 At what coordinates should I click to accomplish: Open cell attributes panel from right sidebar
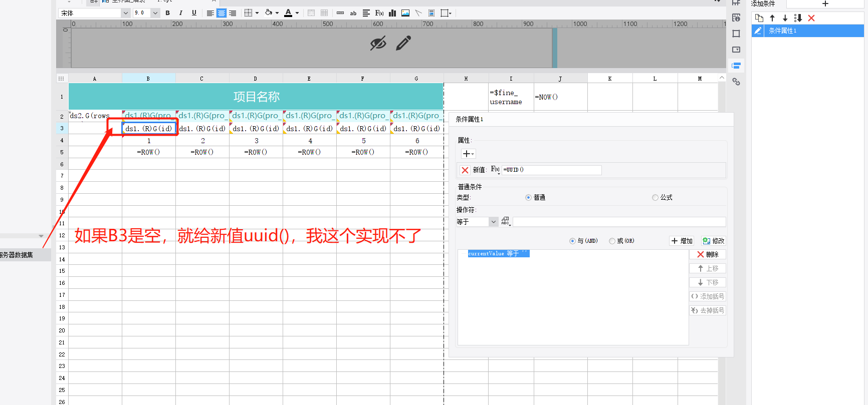736,18
